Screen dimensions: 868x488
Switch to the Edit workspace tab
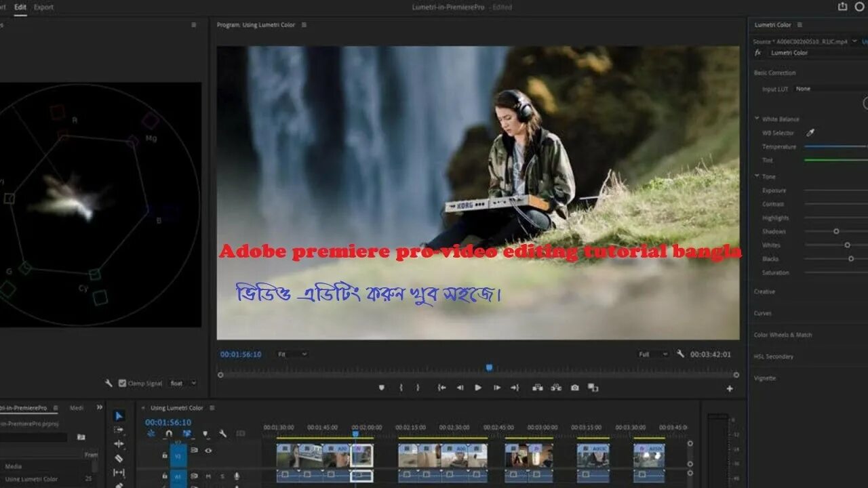click(x=20, y=7)
